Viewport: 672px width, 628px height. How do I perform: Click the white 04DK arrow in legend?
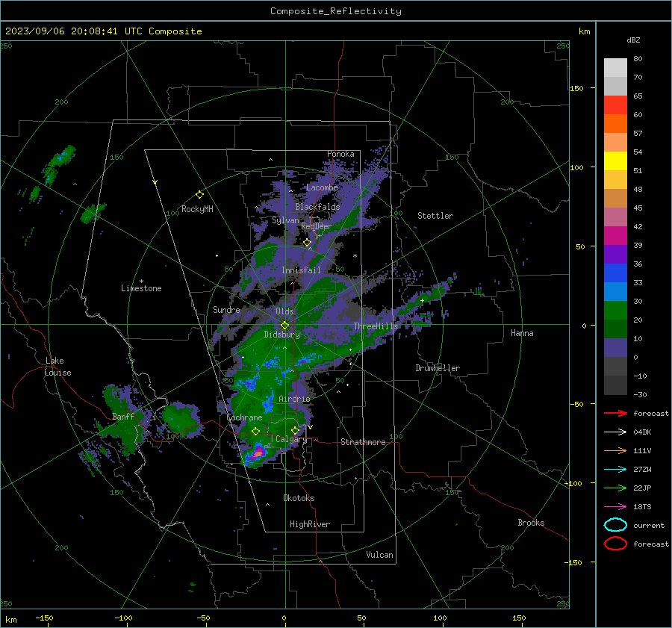click(615, 432)
